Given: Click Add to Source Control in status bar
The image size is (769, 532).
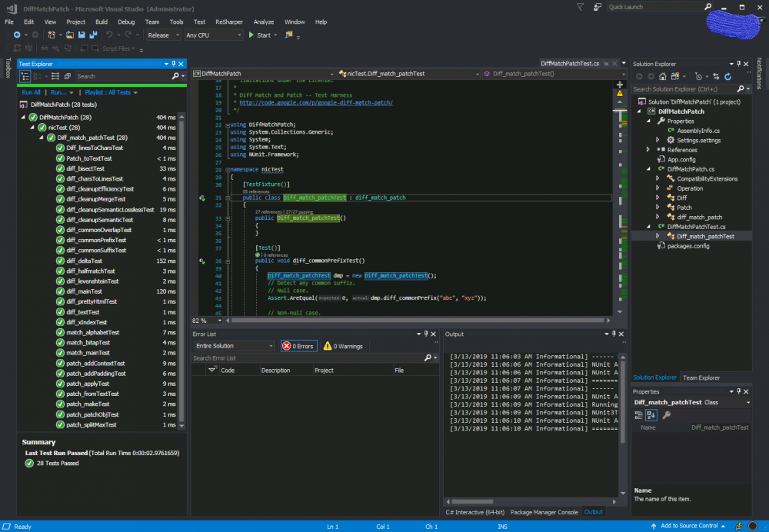Looking at the screenshot, I should click(x=687, y=526).
